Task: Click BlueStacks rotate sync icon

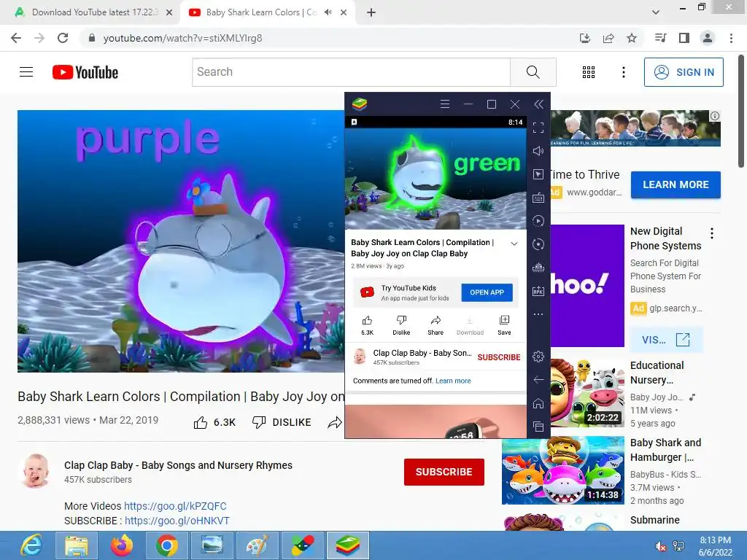Action: tap(538, 244)
